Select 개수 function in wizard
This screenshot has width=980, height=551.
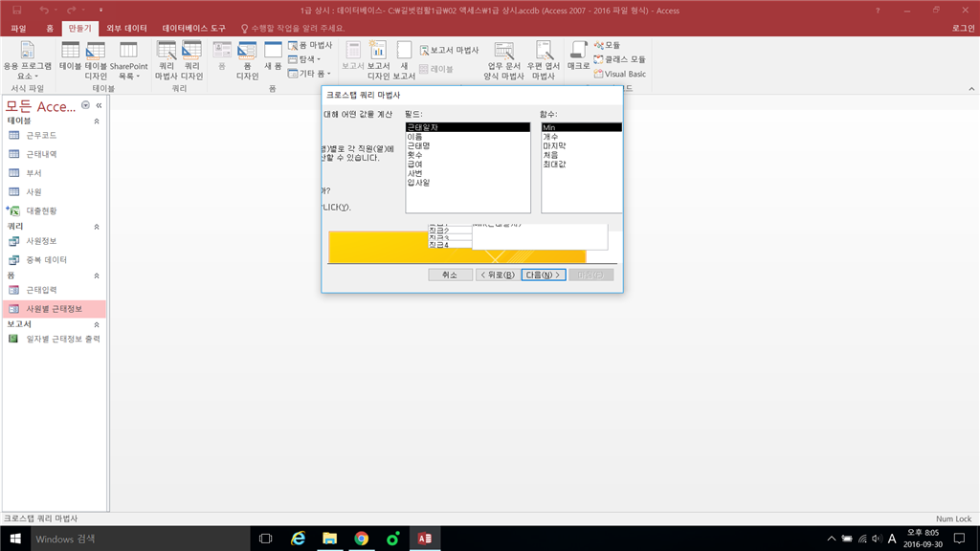581,137
